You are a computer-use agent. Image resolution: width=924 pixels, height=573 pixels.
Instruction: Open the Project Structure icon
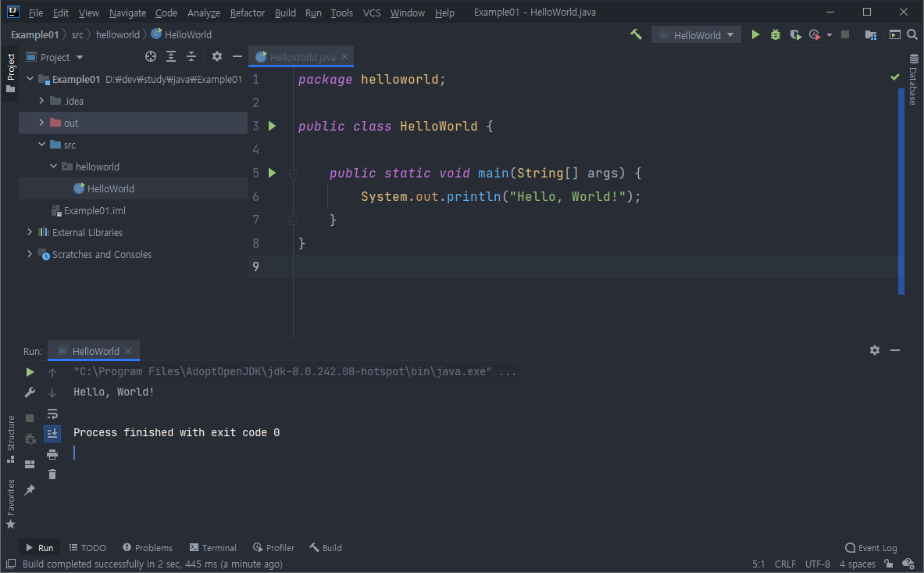pyautogui.click(x=870, y=34)
